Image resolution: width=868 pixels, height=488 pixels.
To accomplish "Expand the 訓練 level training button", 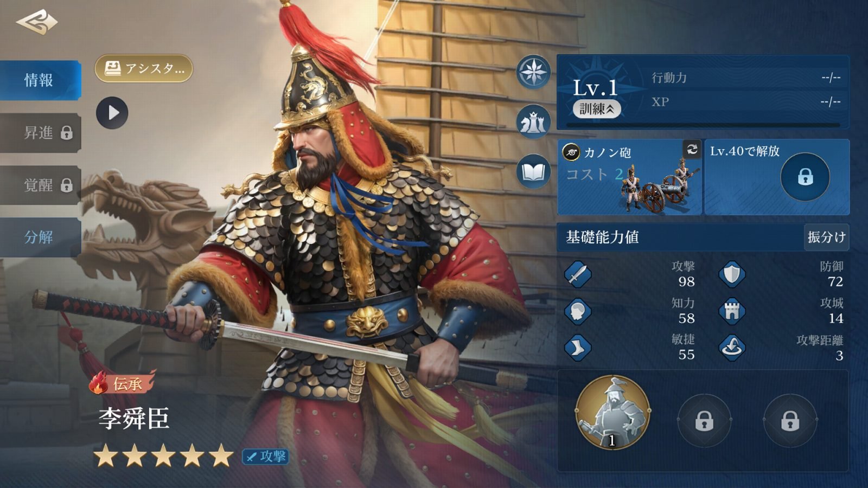I will 597,109.
